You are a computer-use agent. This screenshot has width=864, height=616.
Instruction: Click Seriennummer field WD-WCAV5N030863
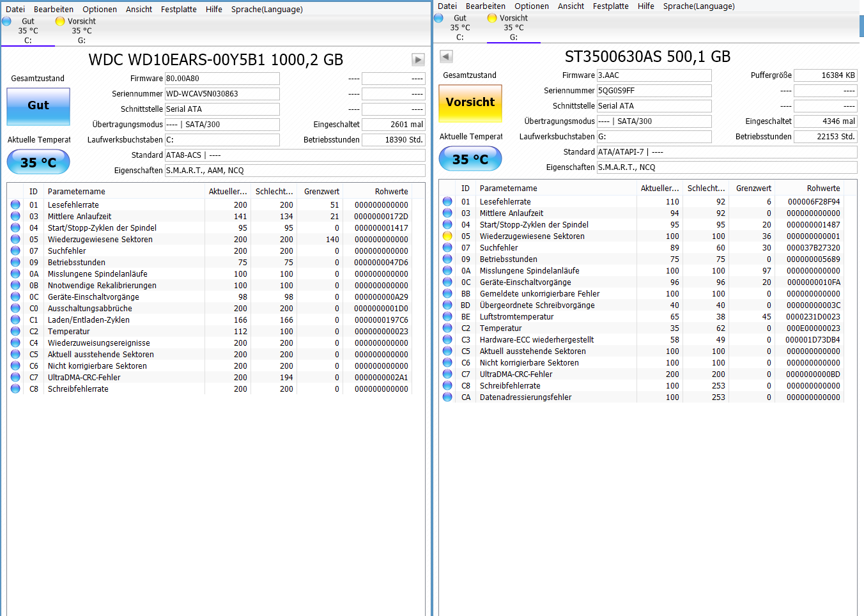tap(222, 94)
